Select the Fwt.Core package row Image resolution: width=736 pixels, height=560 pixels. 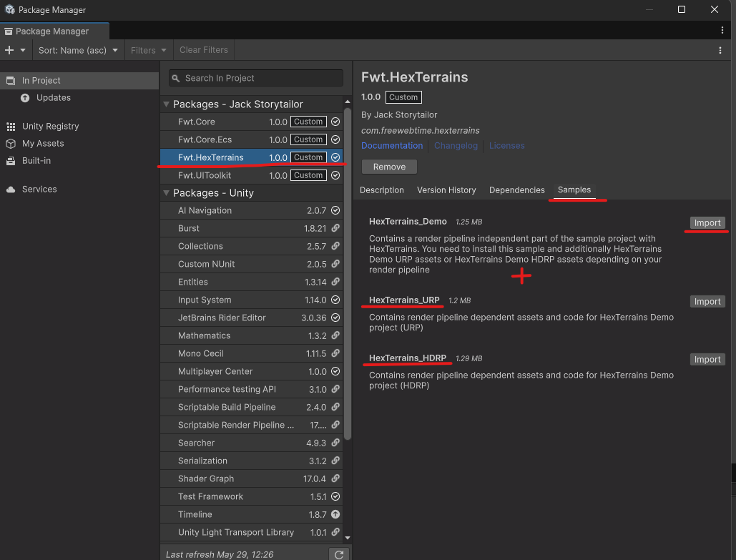[251, 122]
